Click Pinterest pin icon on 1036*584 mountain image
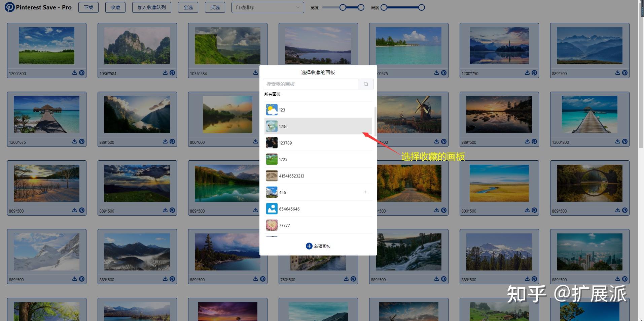This screenshot has height=321, width=644. pos(172,73)
